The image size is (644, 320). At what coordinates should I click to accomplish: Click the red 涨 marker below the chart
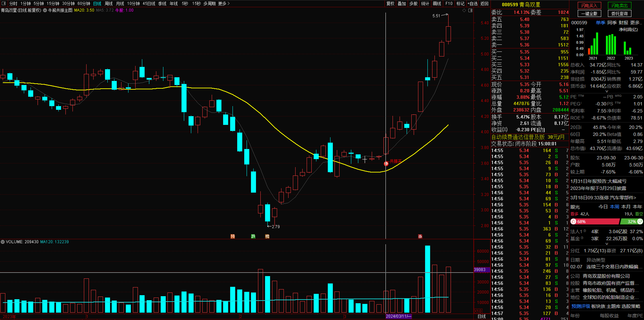pos(420,236)
